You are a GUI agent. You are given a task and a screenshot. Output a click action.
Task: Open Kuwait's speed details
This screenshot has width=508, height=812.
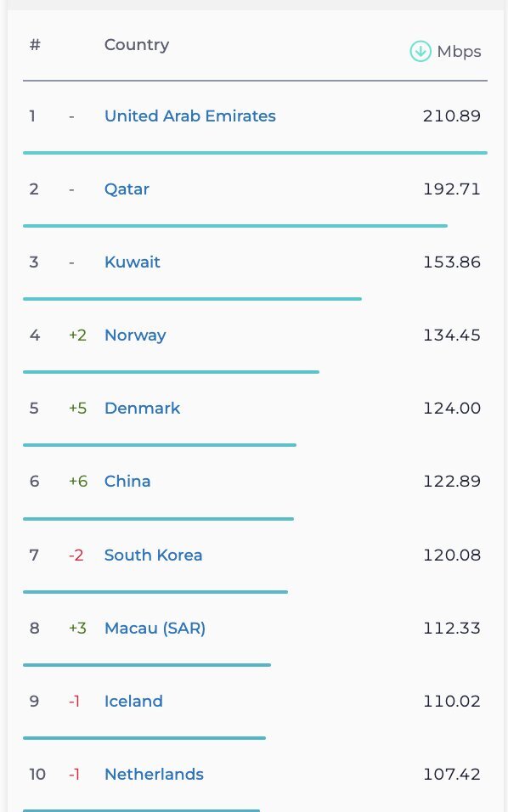pos(132,262)
